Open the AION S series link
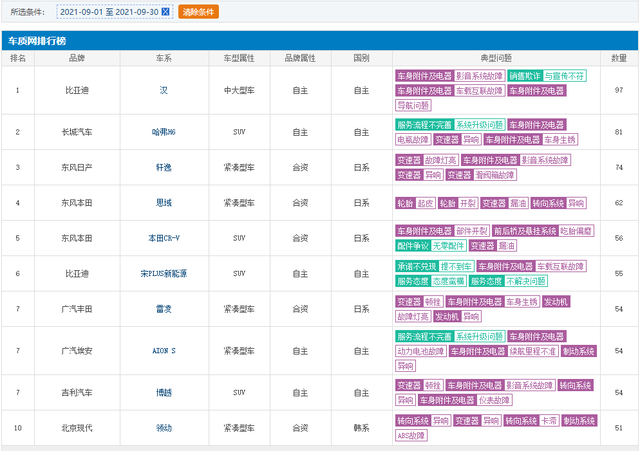This screenshot has width=640, height=451. 164,351
